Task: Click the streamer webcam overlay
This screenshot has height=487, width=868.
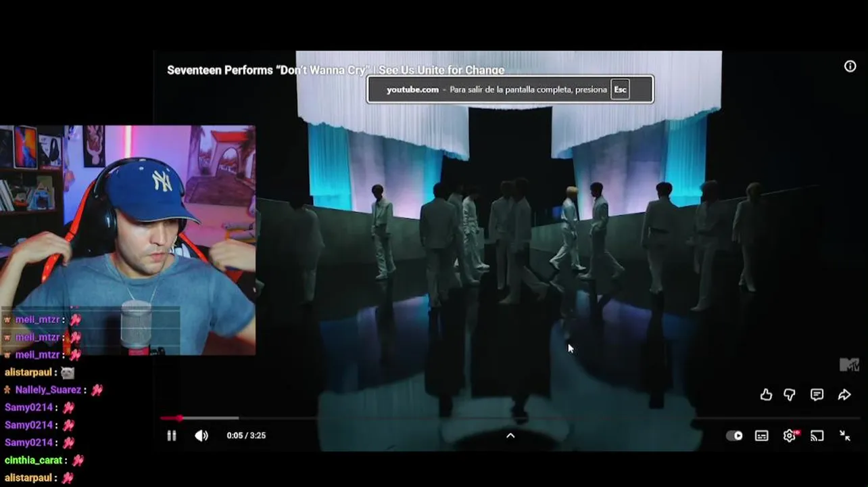Action: (128, 240)
